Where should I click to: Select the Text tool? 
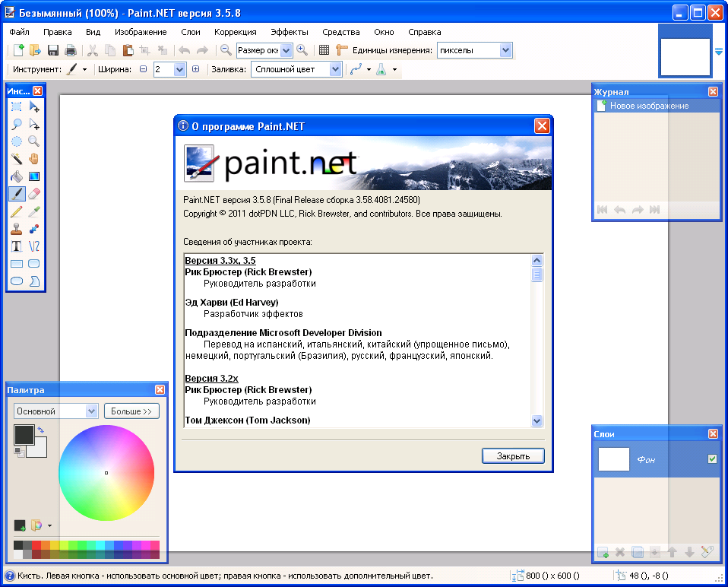coord(16,246)
